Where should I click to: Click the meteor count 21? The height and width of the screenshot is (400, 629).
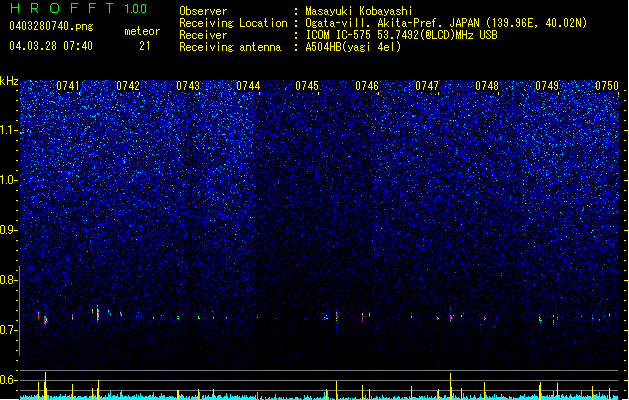pos(145,46)
